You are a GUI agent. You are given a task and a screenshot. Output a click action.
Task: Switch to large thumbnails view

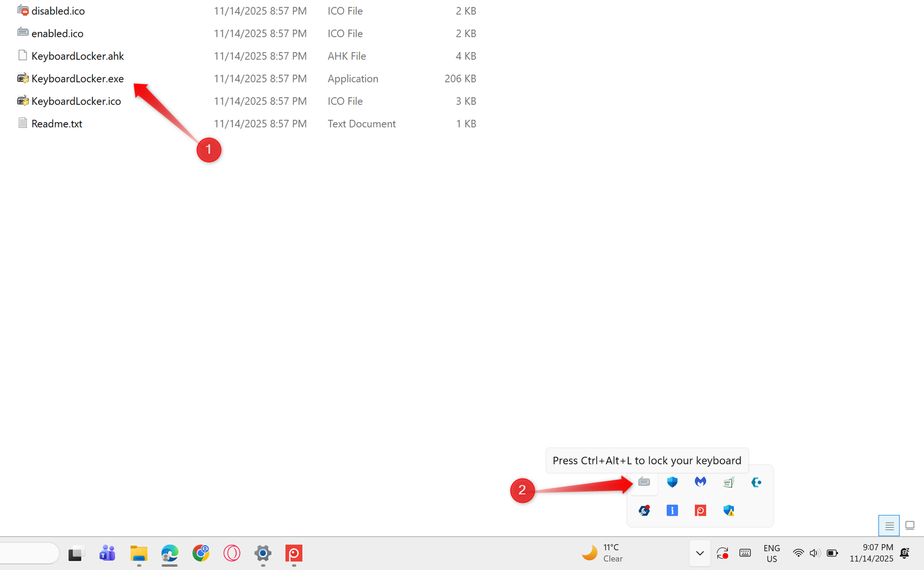910,526
